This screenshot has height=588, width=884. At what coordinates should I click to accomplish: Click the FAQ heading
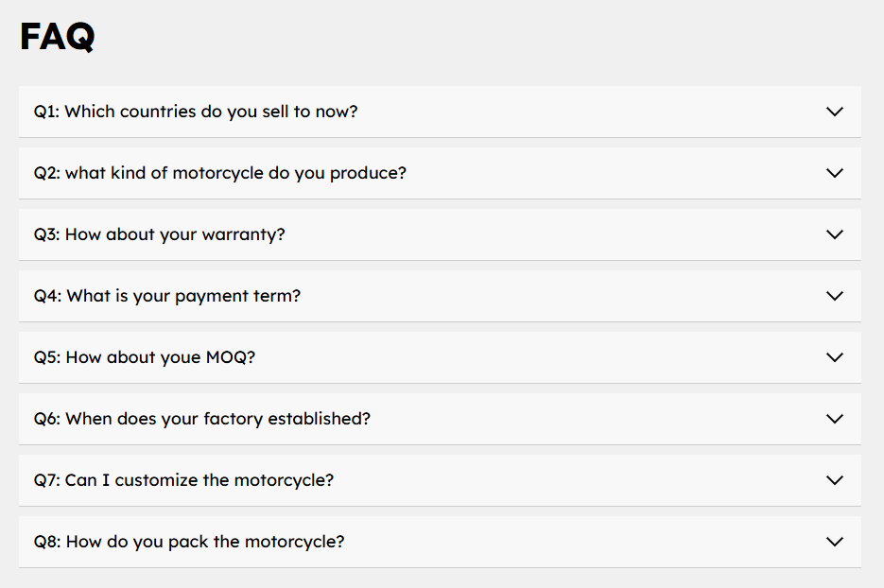click(x=57, y=37)
